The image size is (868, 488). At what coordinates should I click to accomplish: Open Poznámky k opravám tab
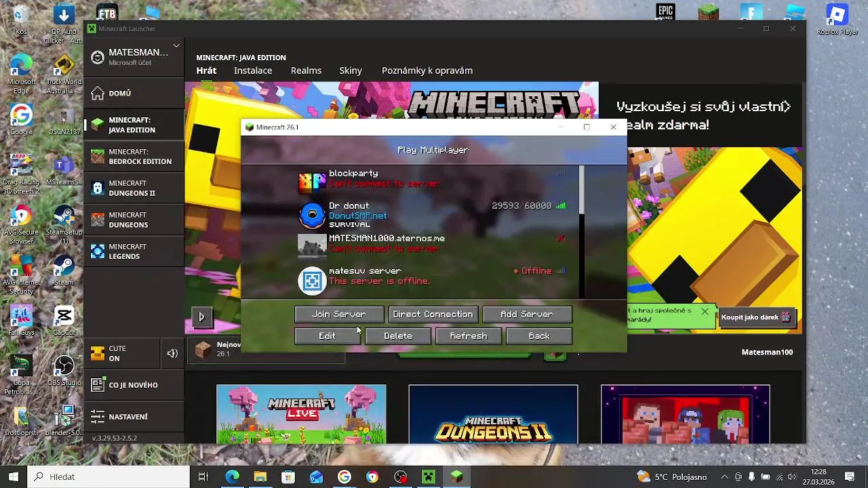[x=427, y=70]
